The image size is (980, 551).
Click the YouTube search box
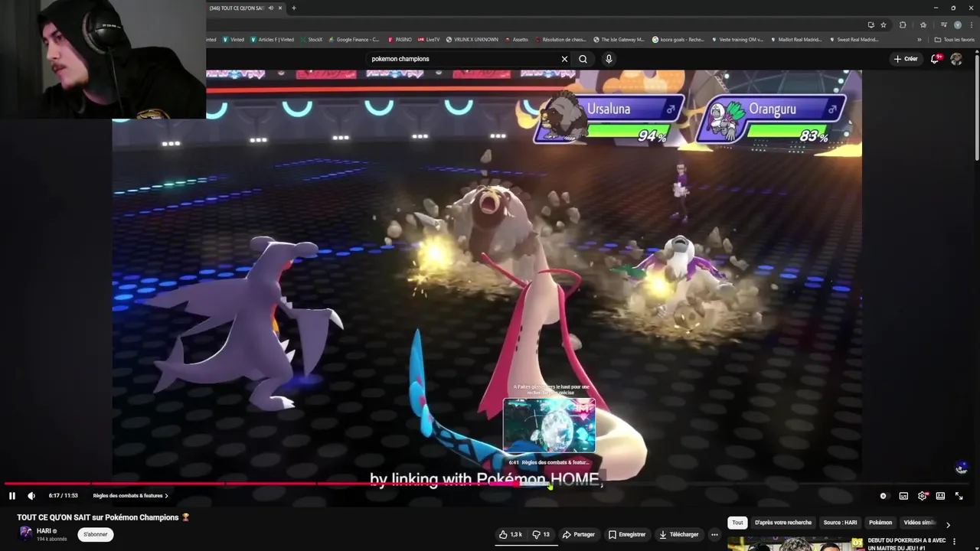[463, 59]
